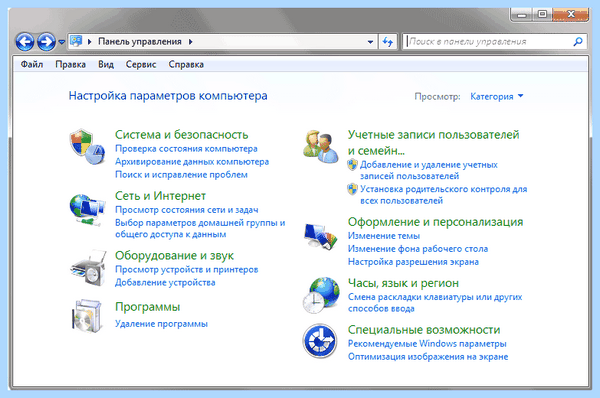
Task: Click the Hardware and Sound printer icon
Action: click(88, 268)
